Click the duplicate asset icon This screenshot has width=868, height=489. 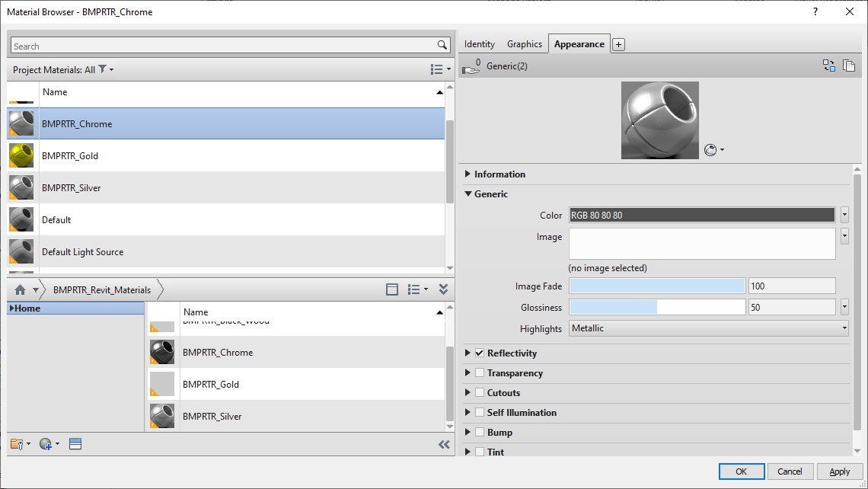(849, 66)
